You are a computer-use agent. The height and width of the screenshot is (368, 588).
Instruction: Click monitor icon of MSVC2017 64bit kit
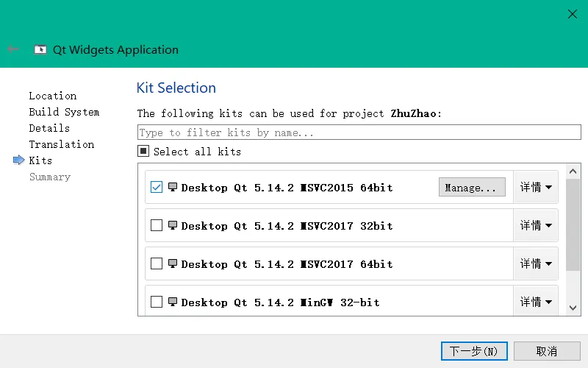[x=173, y=263]
